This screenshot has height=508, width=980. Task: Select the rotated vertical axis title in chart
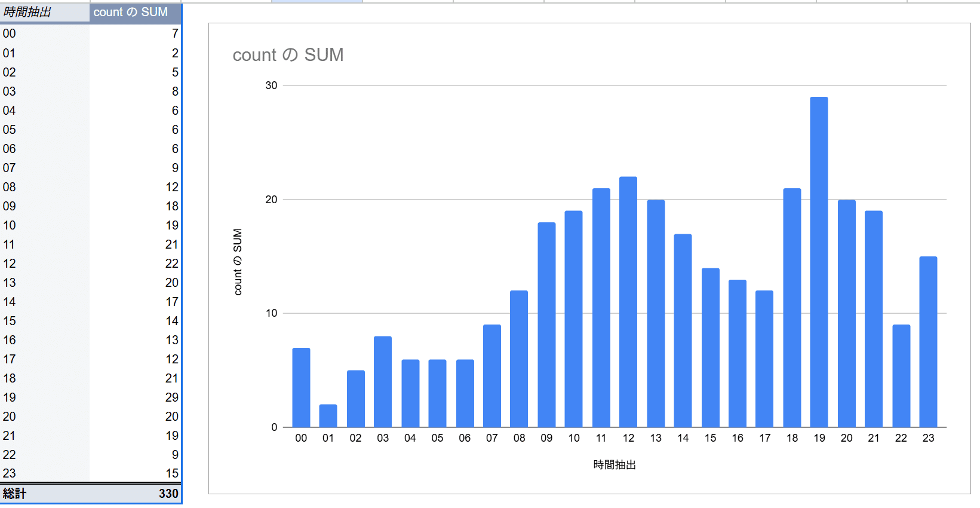[x=238, y=262]
